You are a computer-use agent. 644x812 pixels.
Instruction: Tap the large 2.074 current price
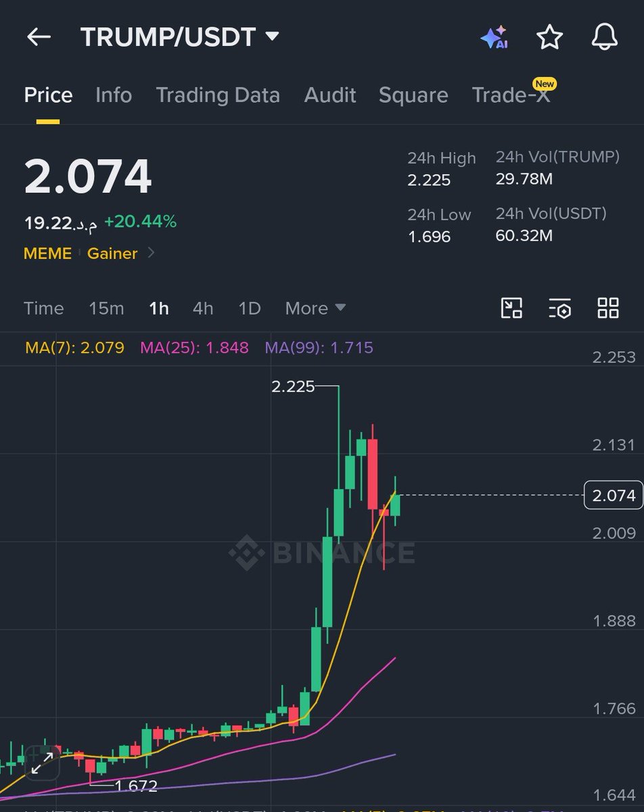88,177
